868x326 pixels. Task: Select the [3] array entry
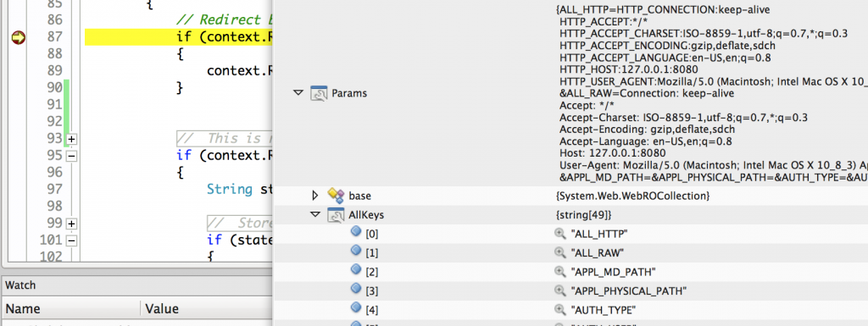tap(371, 290)
